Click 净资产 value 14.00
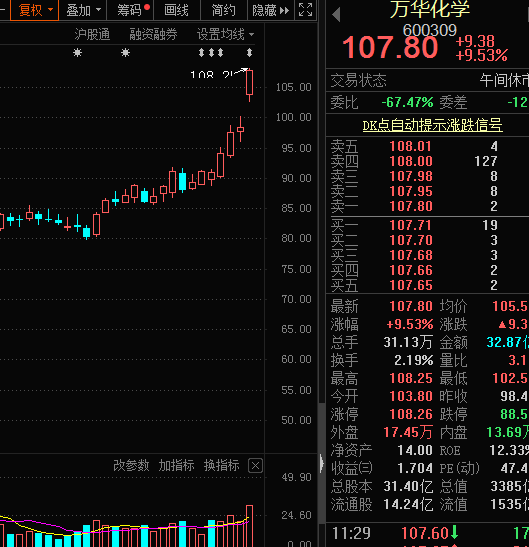 (x=415, y=450)
